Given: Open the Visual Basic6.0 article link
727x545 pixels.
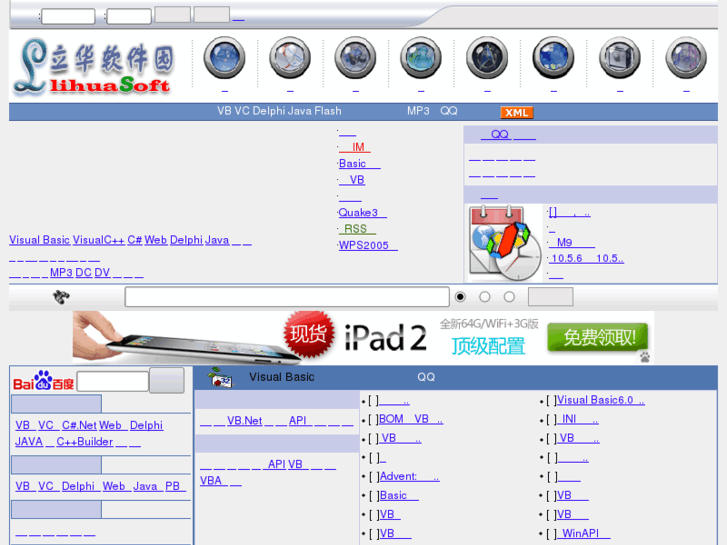Looking at the screenshot, I should (x=600, y=400).
